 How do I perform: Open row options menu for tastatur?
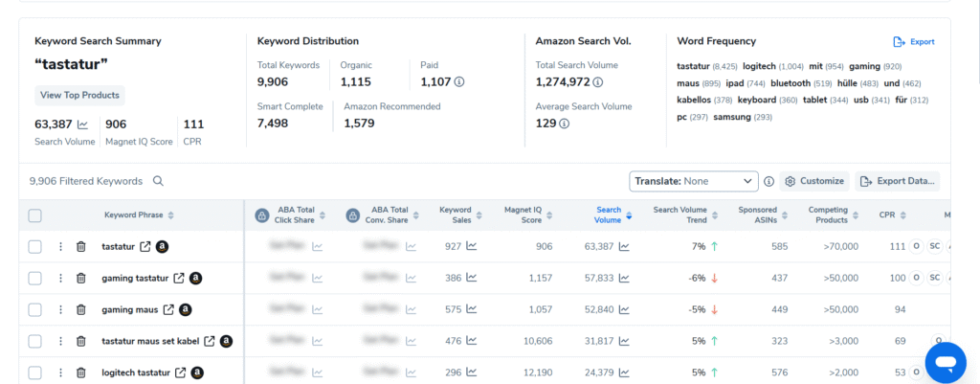(x=60, y=247)
